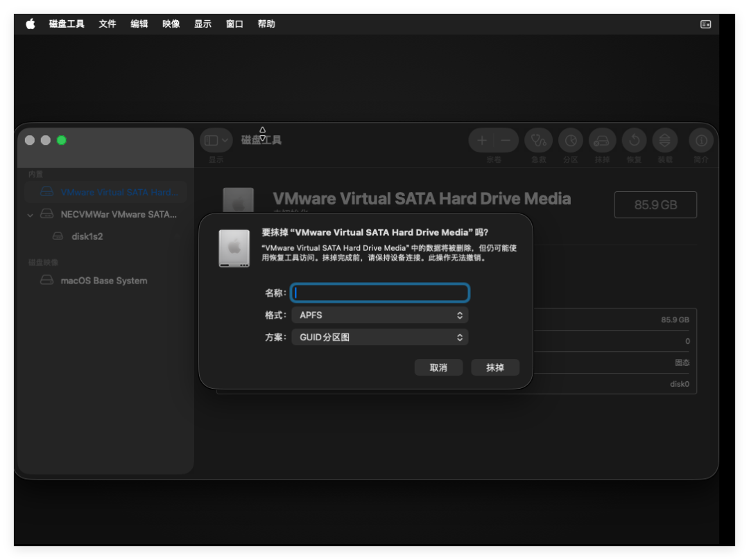Click the large VMware Virtual SATA Hard Drive Media title
The width and height of the screenshot is (749, 560).
[422, 199]
